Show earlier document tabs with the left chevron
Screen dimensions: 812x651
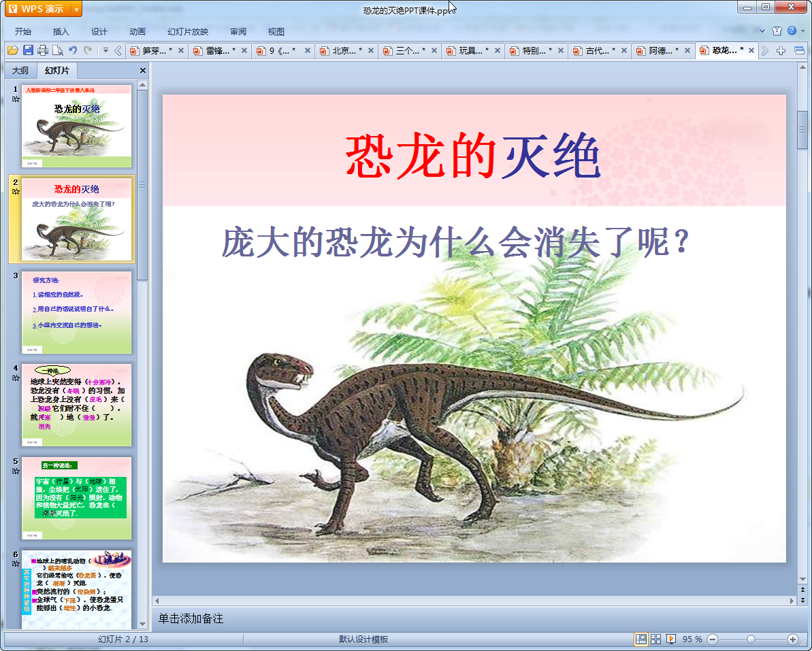tap(118, 50)
